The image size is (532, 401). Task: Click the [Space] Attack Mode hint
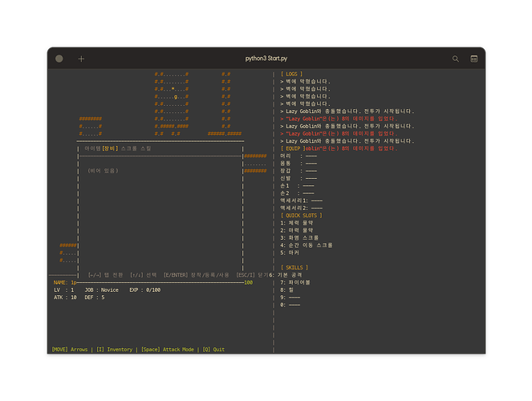coord(168,350)
